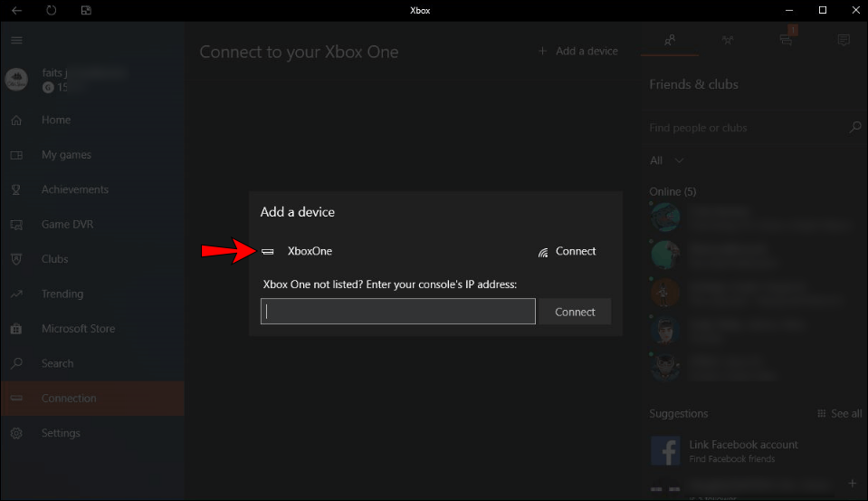The height and width of the screenshot is (501, 868).
Task: Click the XboxOne console icon in dialog
Action: pyautogui.click(x=267, y=252)
